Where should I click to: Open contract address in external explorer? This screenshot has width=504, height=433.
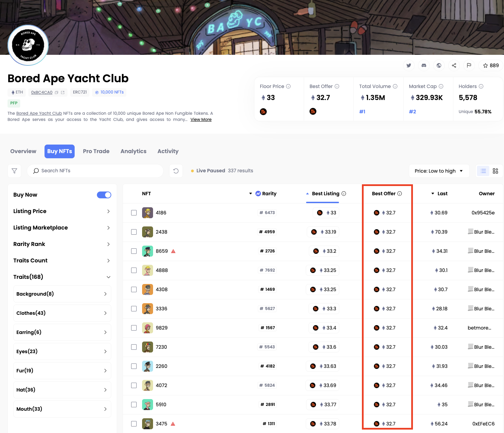pos(63,92)
